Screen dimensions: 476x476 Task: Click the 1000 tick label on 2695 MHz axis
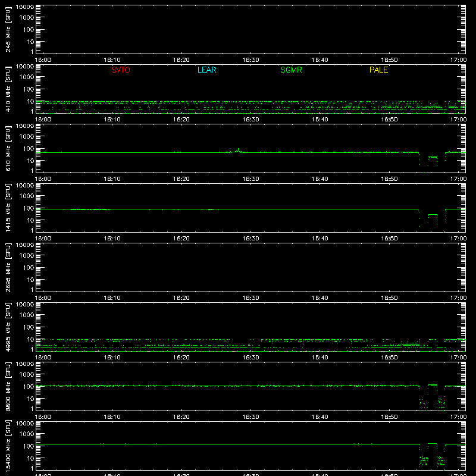(27, 256)
